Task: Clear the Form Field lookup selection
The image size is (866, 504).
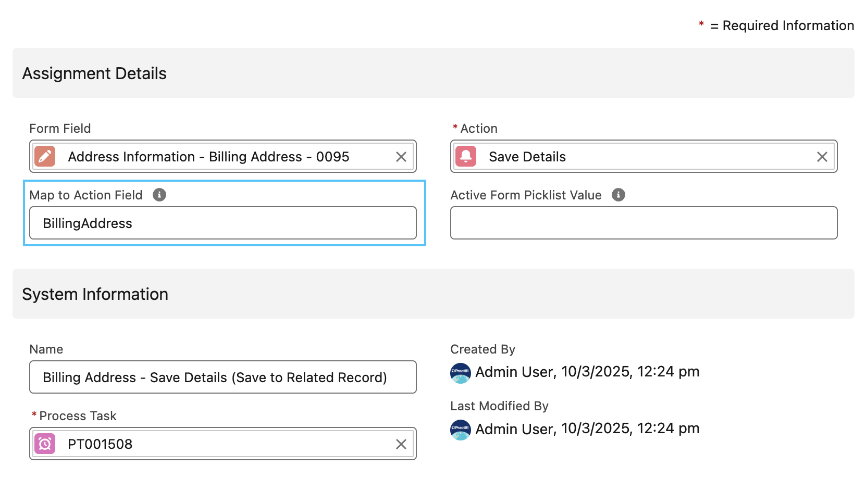Action: pyautogui.click(x=401, y=157)
